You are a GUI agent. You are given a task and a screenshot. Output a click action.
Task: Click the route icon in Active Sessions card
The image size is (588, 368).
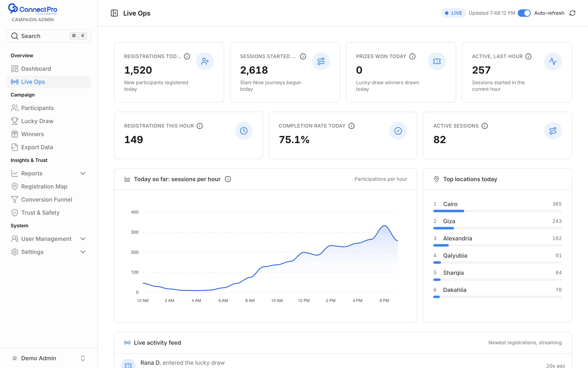(553, 131)
